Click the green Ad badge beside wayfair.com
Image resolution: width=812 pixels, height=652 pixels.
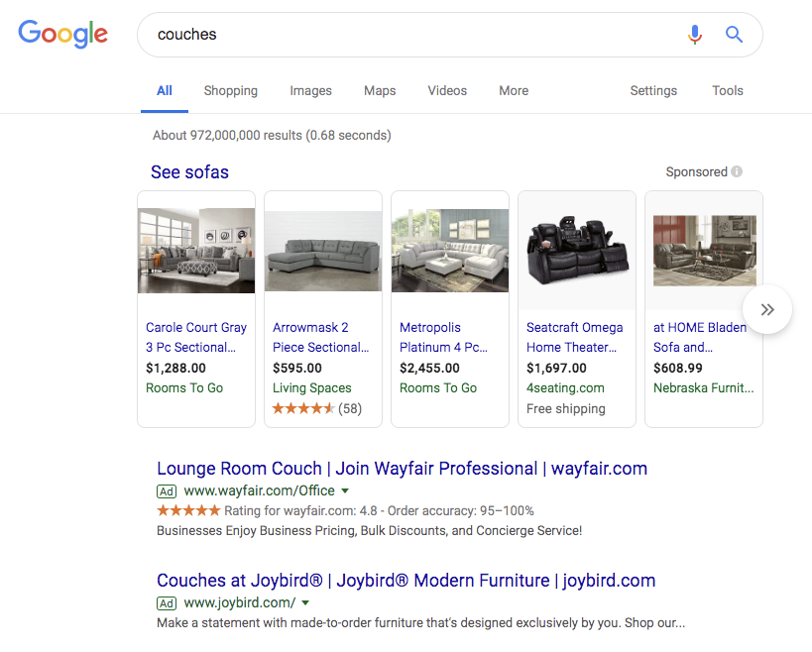166,490
